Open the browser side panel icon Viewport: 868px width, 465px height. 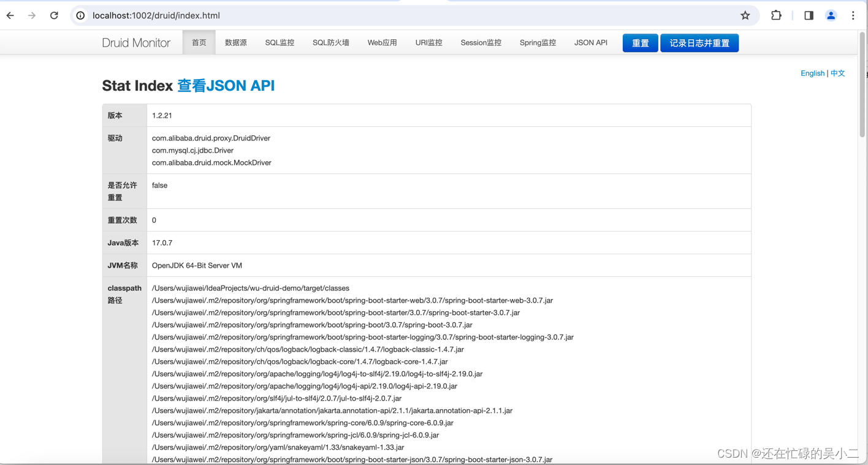pos(808,15)
